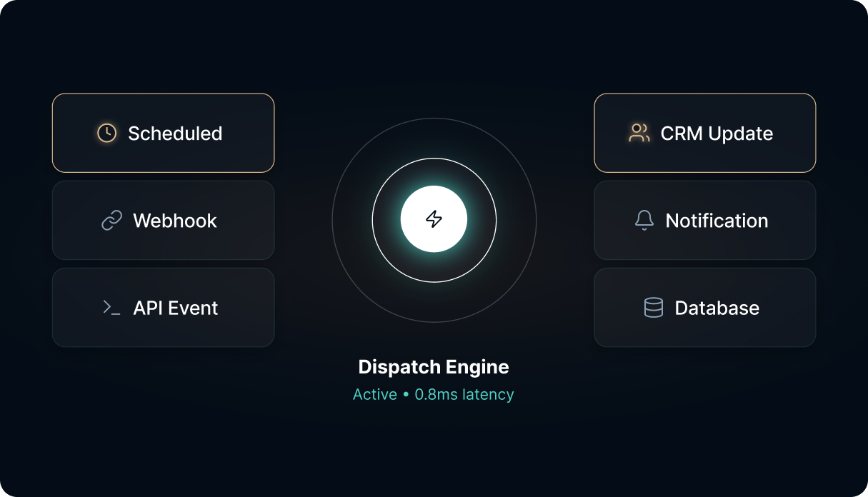868x497 pixels.
Task: Click the 0.8ms latency readout
Action: click(x=464, y=394)
